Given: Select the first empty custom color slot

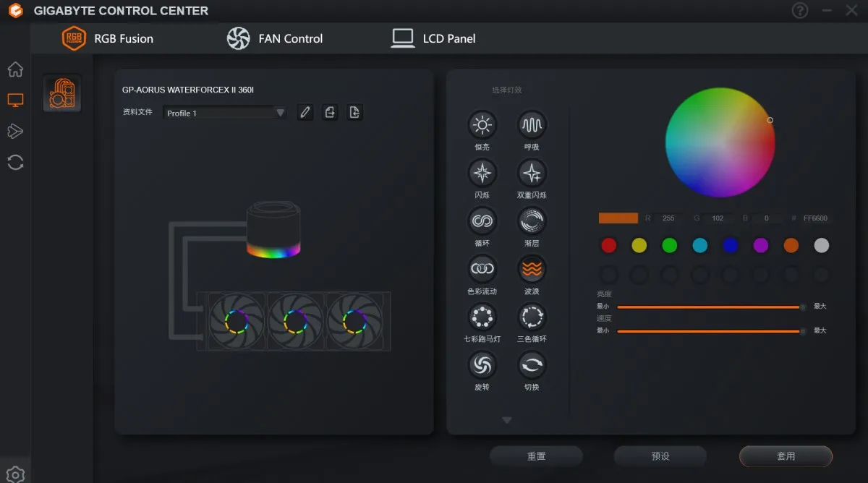Looking at the screenshot, I should pos(608,275).
